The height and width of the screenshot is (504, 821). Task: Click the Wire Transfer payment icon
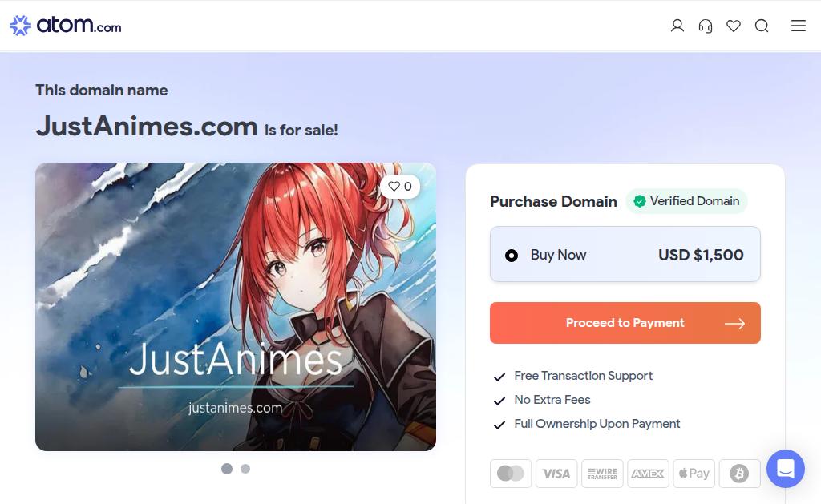[602, 474]
